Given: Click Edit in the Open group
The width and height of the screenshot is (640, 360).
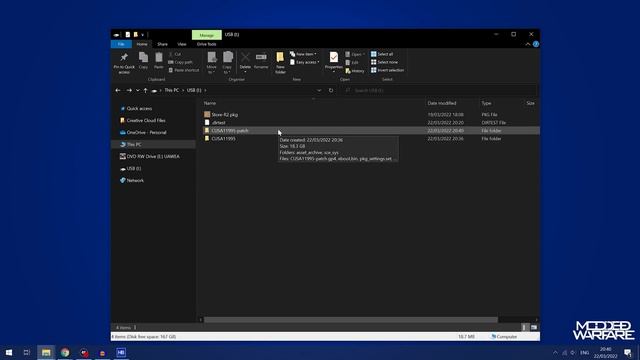Looking at the screenshot, I should 352,62.
